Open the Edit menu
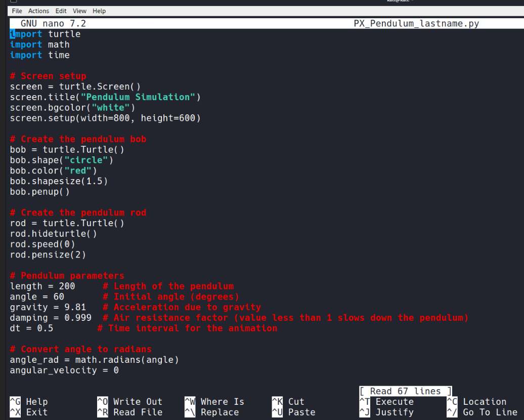Screen dimensions: 524x420 [x=61, y=11]
